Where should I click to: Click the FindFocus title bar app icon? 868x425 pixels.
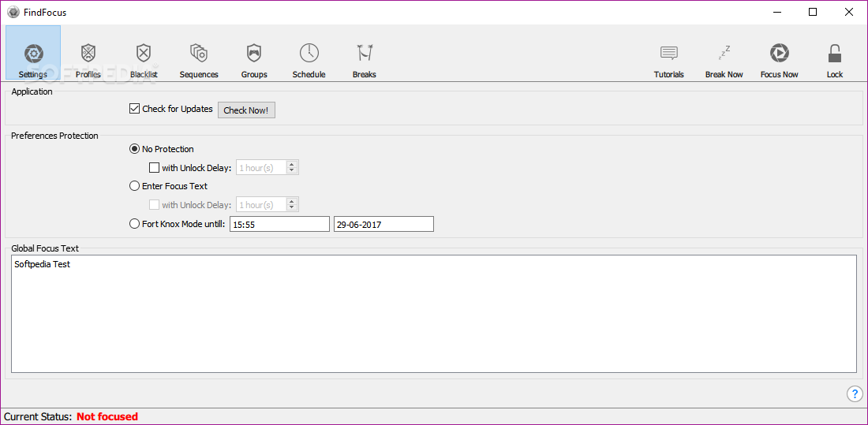point(13,12)
